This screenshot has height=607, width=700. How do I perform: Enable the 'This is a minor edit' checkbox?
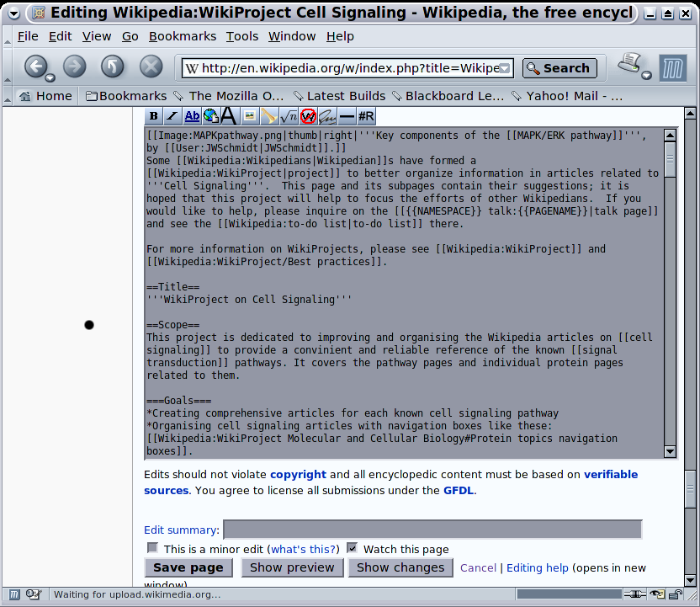pos(152,547)
